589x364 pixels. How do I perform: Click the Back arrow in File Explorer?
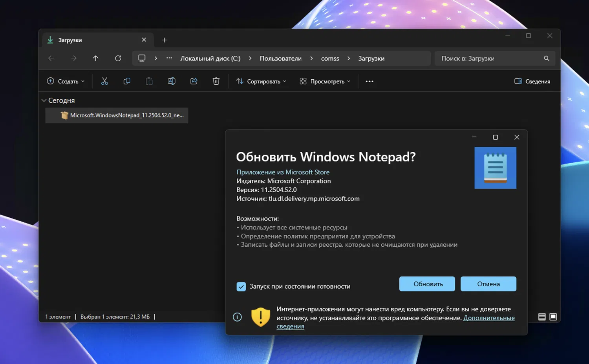point(51,58)
